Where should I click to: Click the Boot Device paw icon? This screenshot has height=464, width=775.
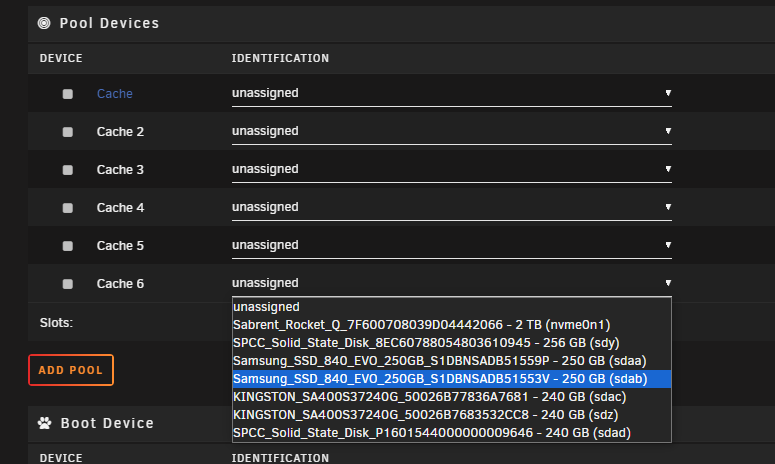44,423
